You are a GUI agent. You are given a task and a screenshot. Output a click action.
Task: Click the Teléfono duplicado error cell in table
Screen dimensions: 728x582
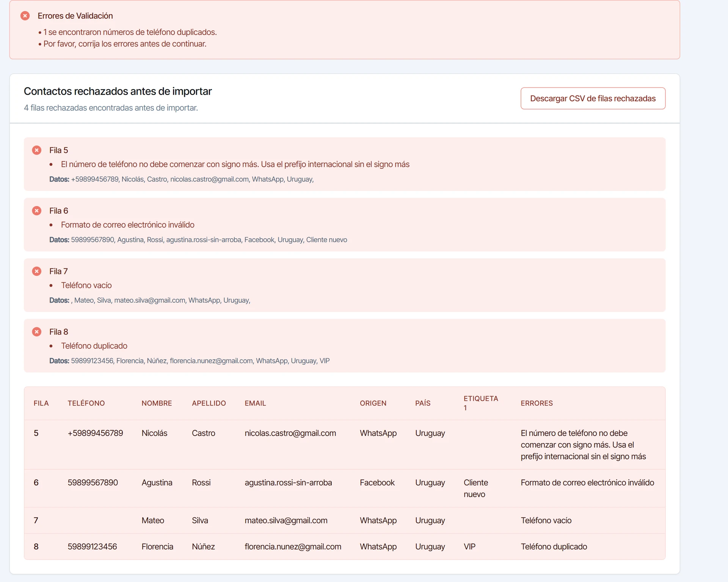coord(554,547)
